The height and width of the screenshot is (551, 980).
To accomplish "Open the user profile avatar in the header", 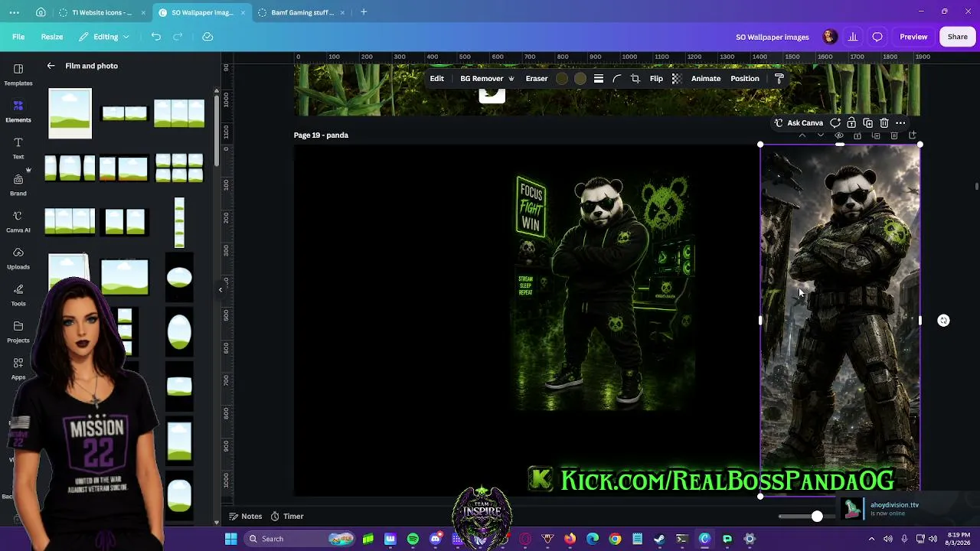I will coord(830,37).
